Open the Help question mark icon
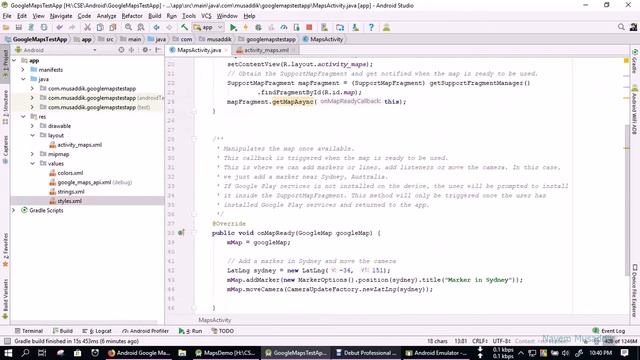Screen dimensions: 640x360 click(x=371, y=27)
